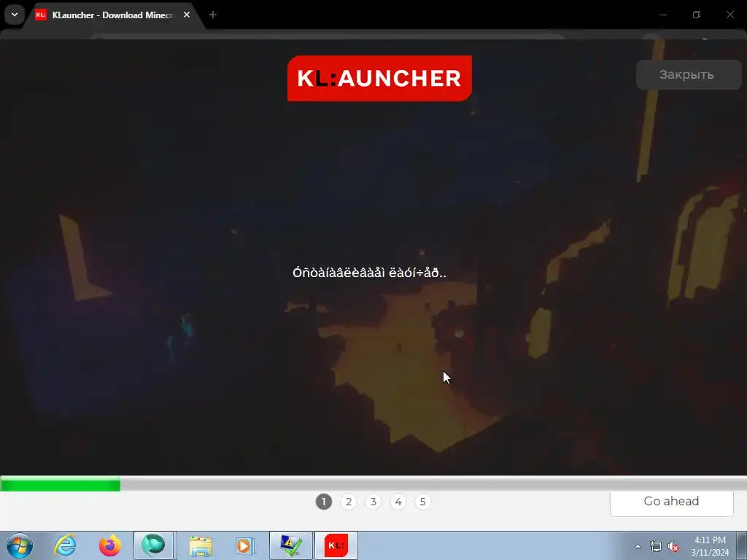Click the garbled loading status text
Screen dimensions: 747x560
pos(369,273)
